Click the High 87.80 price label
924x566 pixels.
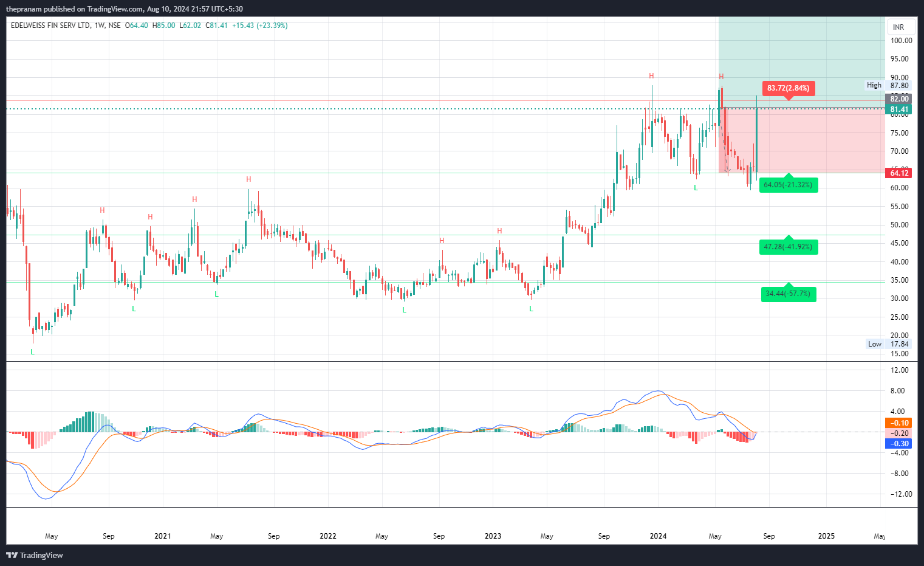[x=889, y=86]
